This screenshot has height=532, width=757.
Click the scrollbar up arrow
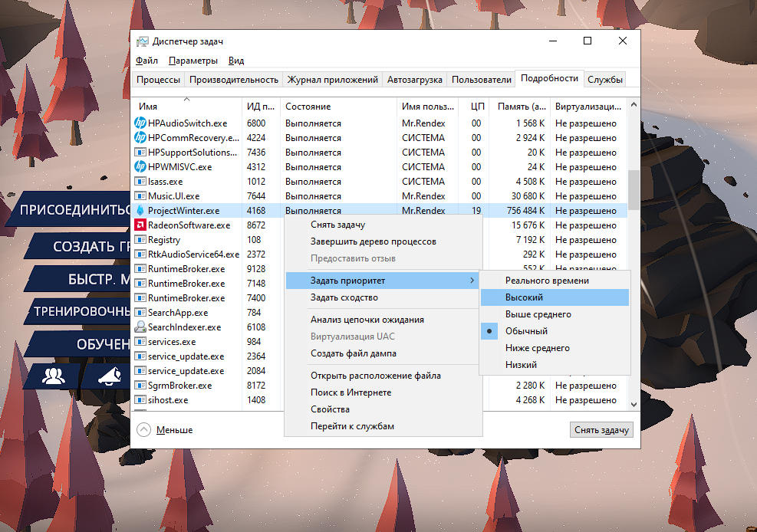click(634, 104)
